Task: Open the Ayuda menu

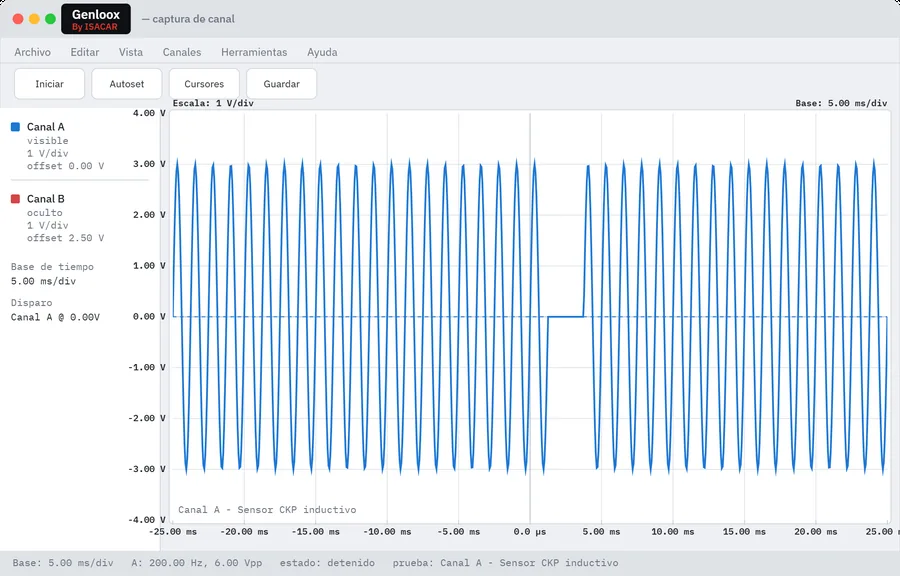Action: (x=322, y=52)
